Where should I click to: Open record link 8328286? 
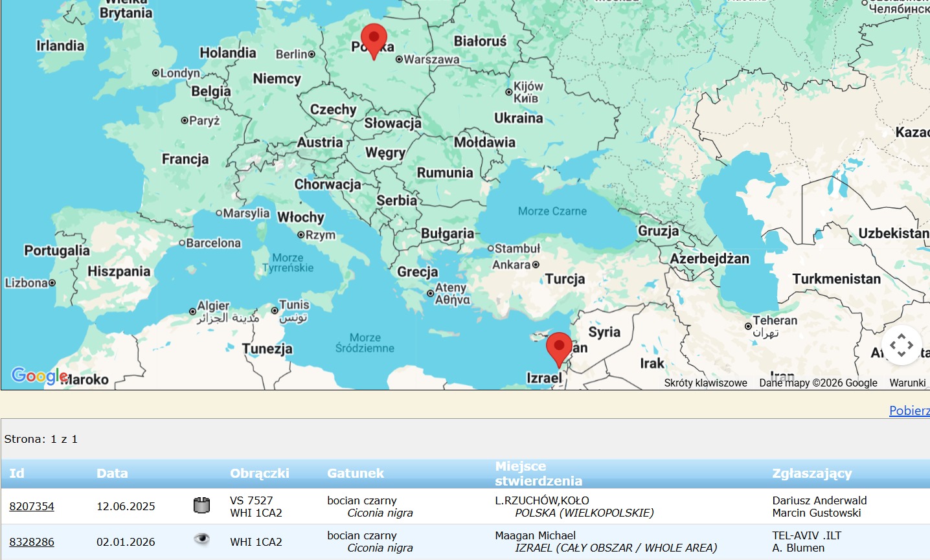[x=32, y=542]
